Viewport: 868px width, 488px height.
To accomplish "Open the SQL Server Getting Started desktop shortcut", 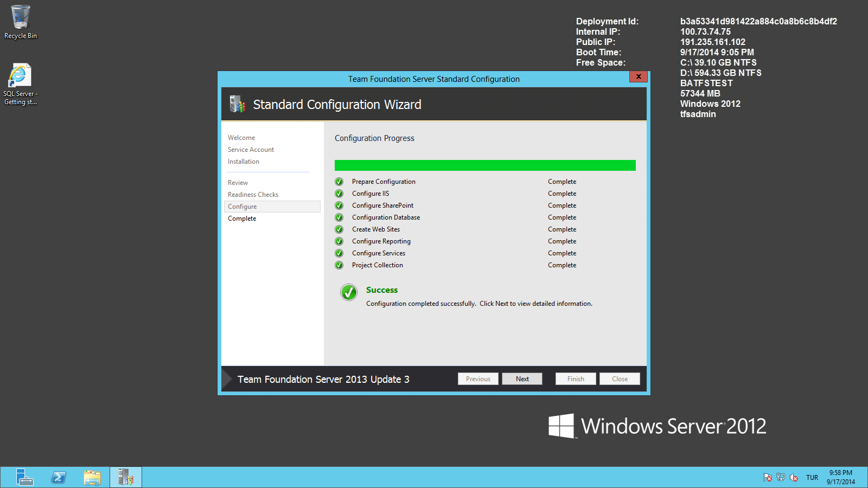I will (x=20, y=74).
